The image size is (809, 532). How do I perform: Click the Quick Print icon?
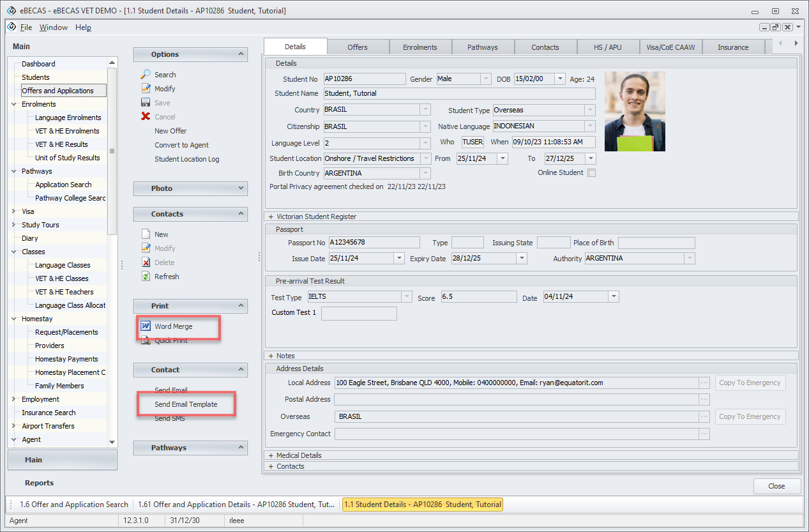(146, 340)
